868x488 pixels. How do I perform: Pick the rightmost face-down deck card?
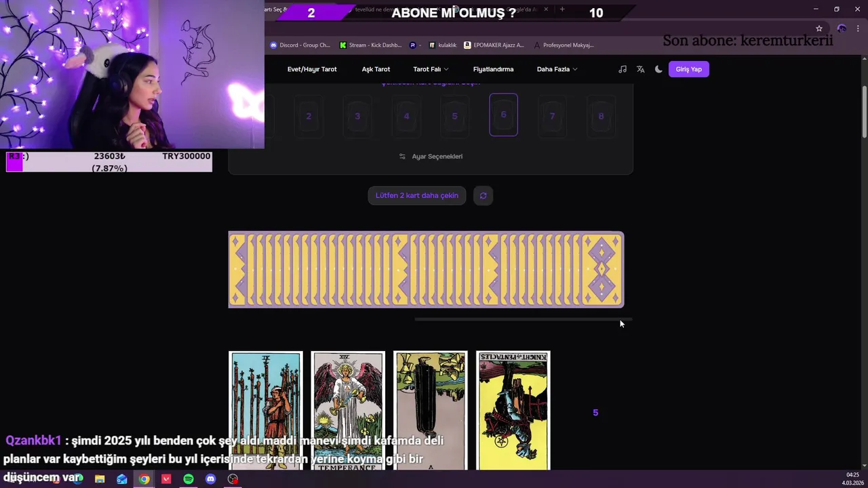[601, 270]
